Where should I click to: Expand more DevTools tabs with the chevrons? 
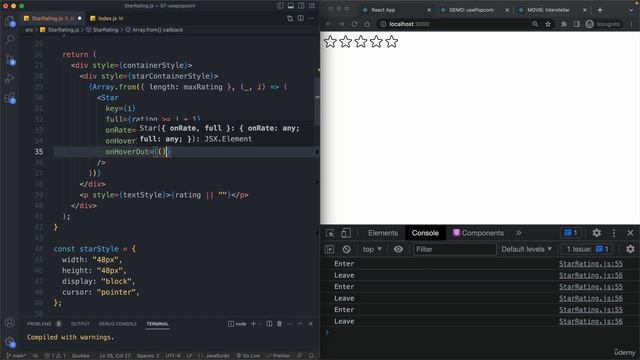pyautogui.click(x=518, y=233)
